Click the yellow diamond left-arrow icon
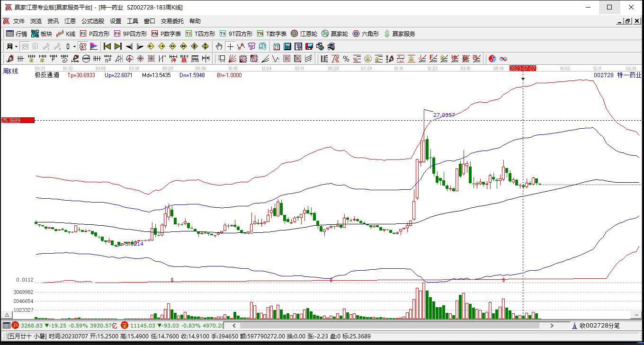Screen dimensions: 644x345 pyautogui.click(x=151, y=46)
